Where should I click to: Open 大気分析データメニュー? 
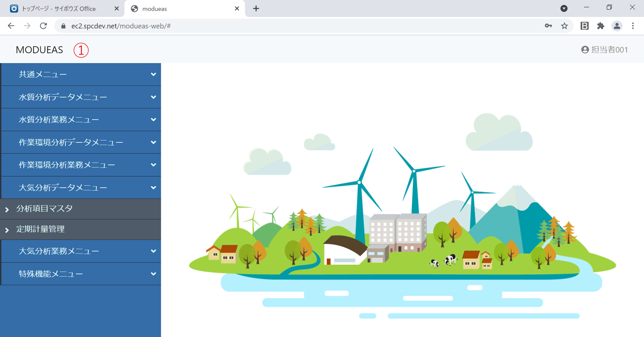(x=81, y=188)
